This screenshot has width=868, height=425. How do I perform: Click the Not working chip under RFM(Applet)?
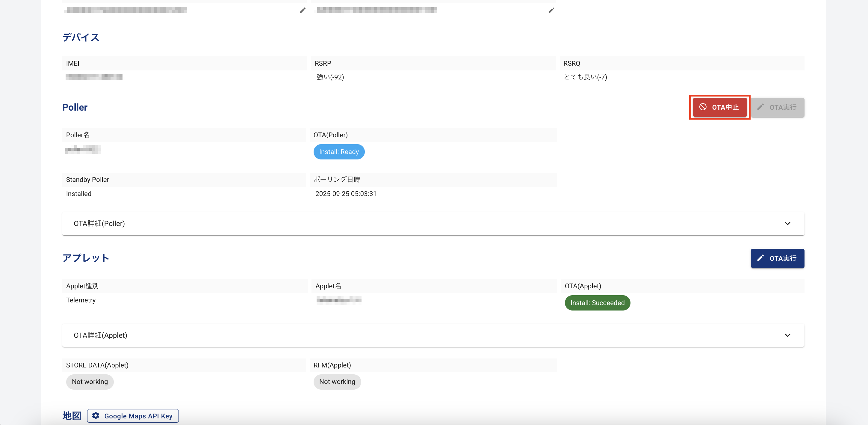[x=337, y=382]
